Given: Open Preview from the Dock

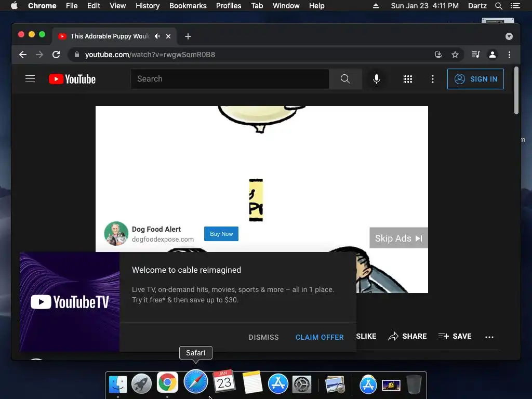Looking at the screenshot, I should pyautogui.click(x=335, y=384).
